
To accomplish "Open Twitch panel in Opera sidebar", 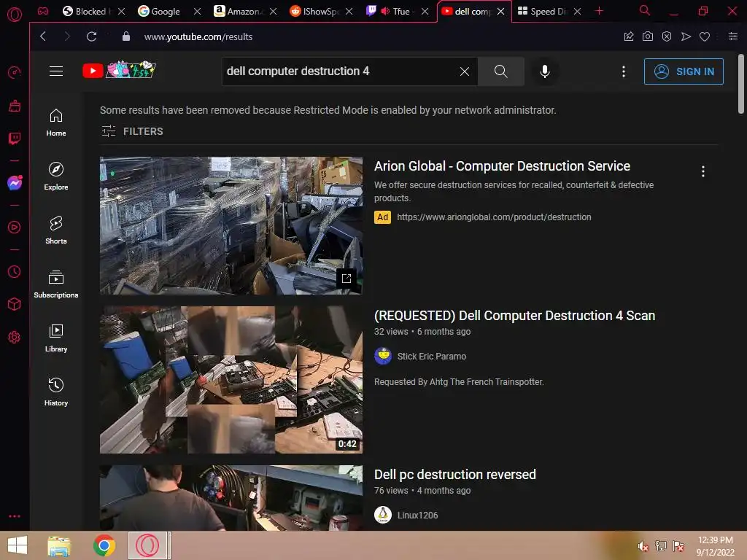I will 15,139.
